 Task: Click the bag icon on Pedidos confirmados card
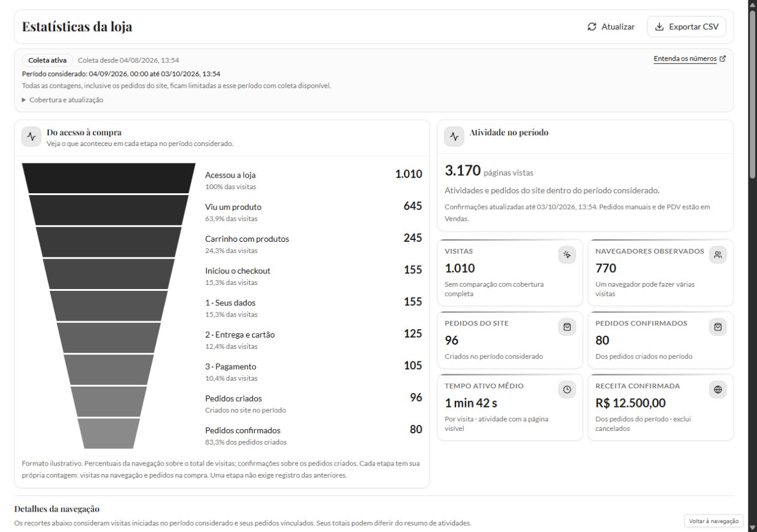pos(718,327)
